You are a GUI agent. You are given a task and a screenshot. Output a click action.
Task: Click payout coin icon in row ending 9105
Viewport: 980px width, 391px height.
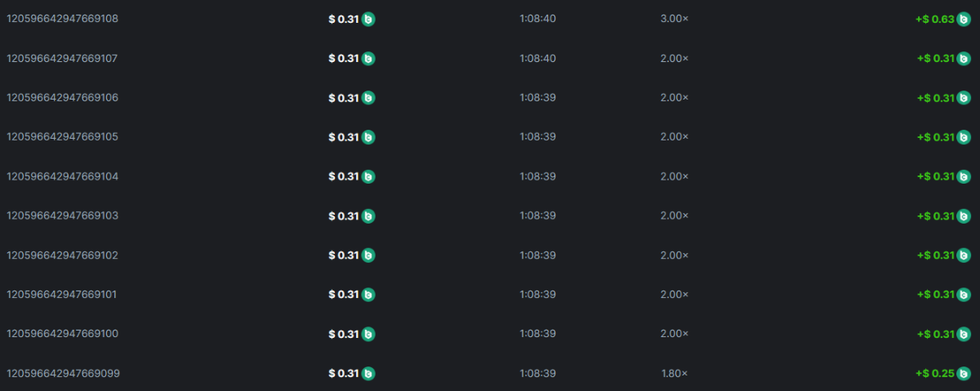coord(964,137)
